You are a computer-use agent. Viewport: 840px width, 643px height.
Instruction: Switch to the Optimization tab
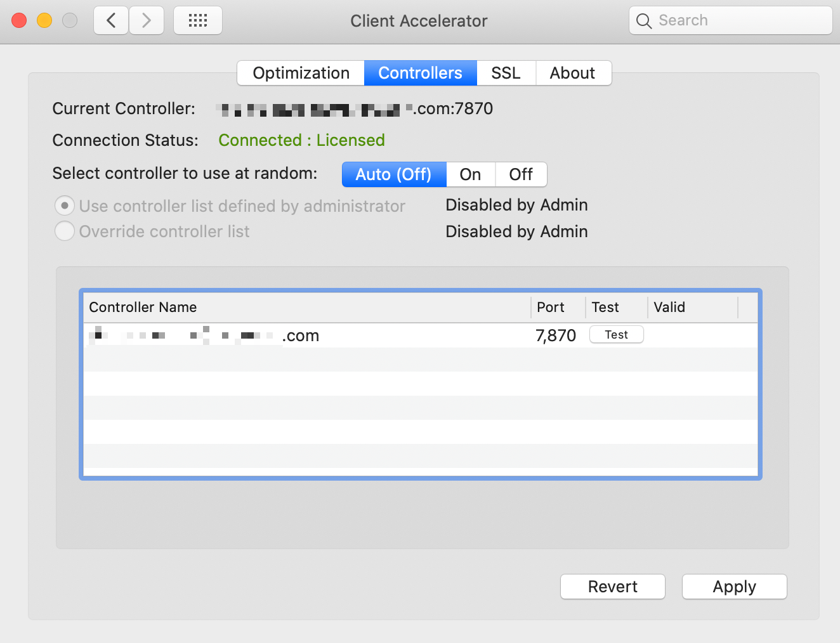coord(301,73)
